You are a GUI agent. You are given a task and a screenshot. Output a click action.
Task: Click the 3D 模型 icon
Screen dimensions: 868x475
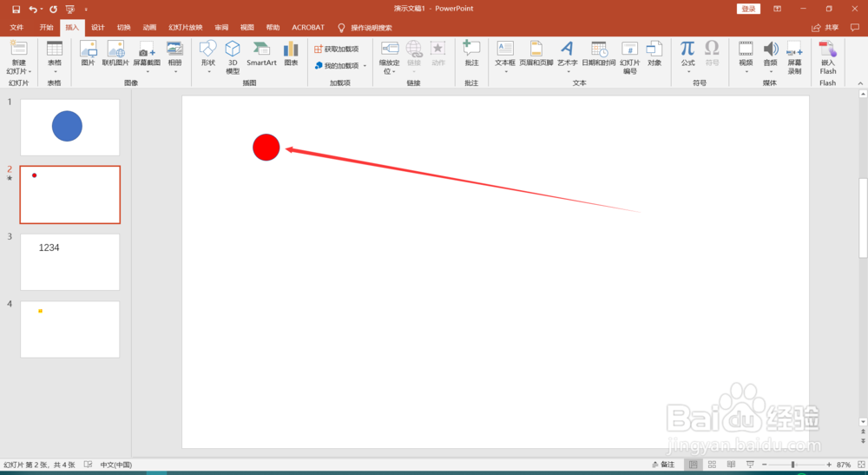pos(233,57)
